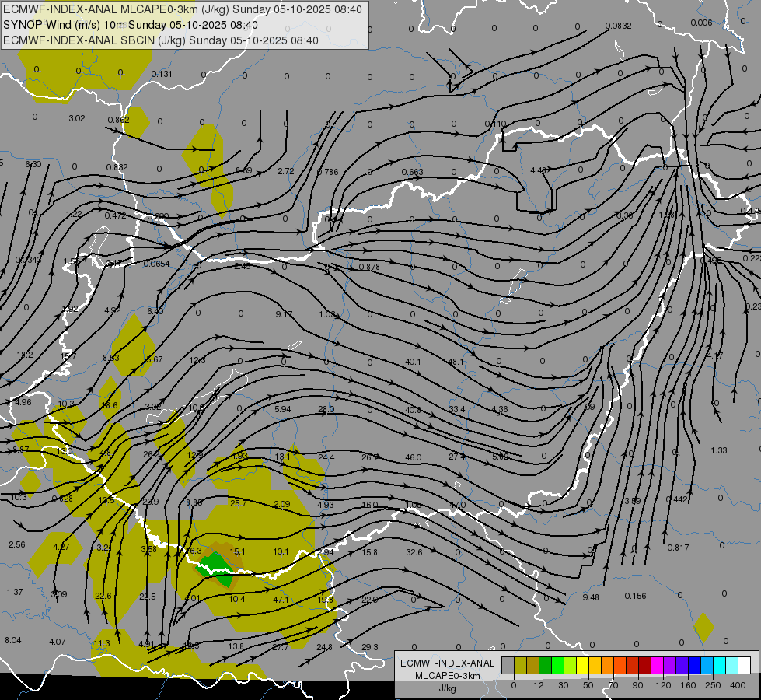Viewport: 761px width, 700px height.
Task: Click the map value 11.3
Action: click(x=102, y=644)
